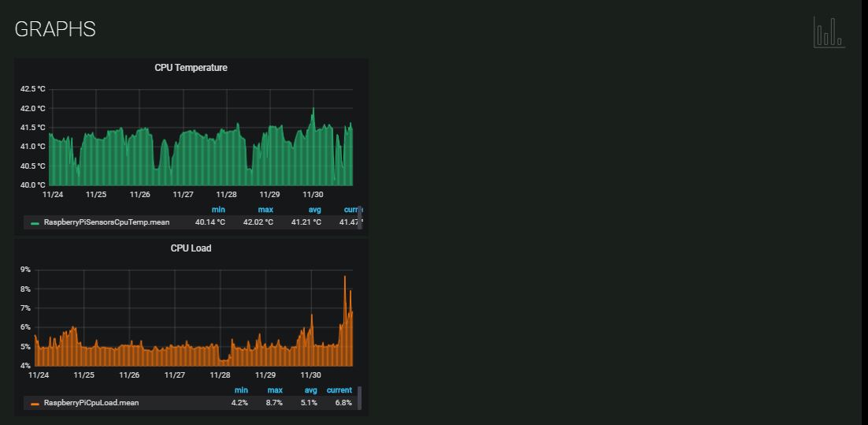
Task: Click the GRAPHS section heading
Action: 55,29
